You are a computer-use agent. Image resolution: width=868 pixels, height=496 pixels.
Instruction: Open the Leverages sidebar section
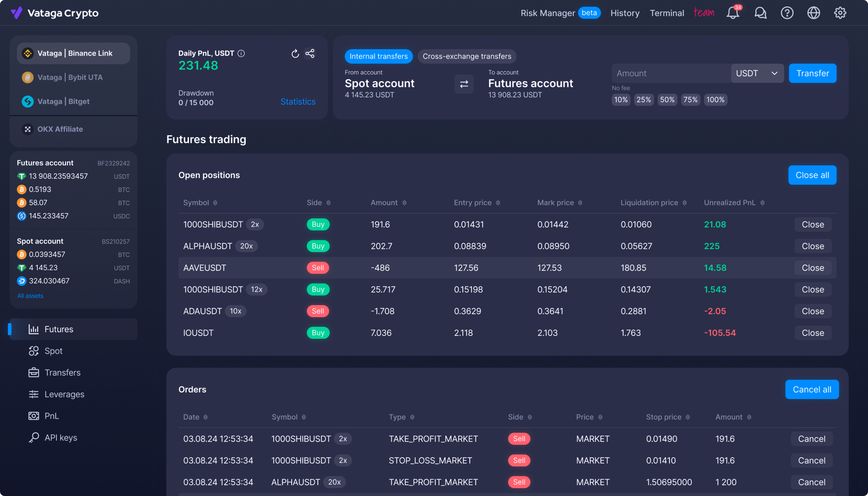[x=64, y=394]
